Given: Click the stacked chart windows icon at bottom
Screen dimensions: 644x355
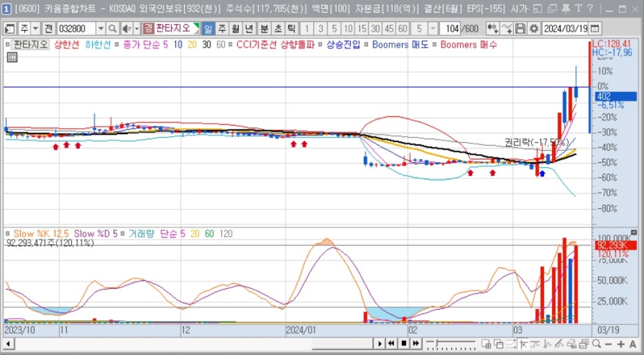Looking at the screenshot, I should tap(583, 344).
